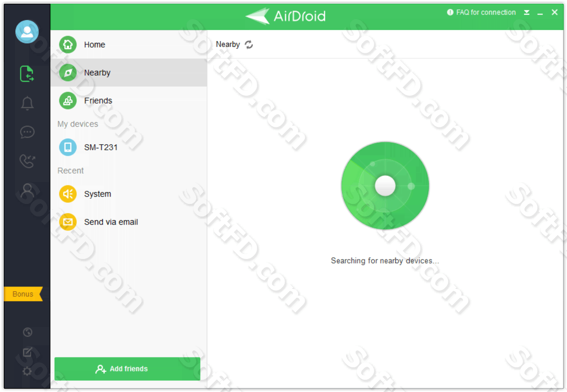This screenshot has width=567, height=392.
Task: Open the FAQ for connection link
Action: pos(481,13)
